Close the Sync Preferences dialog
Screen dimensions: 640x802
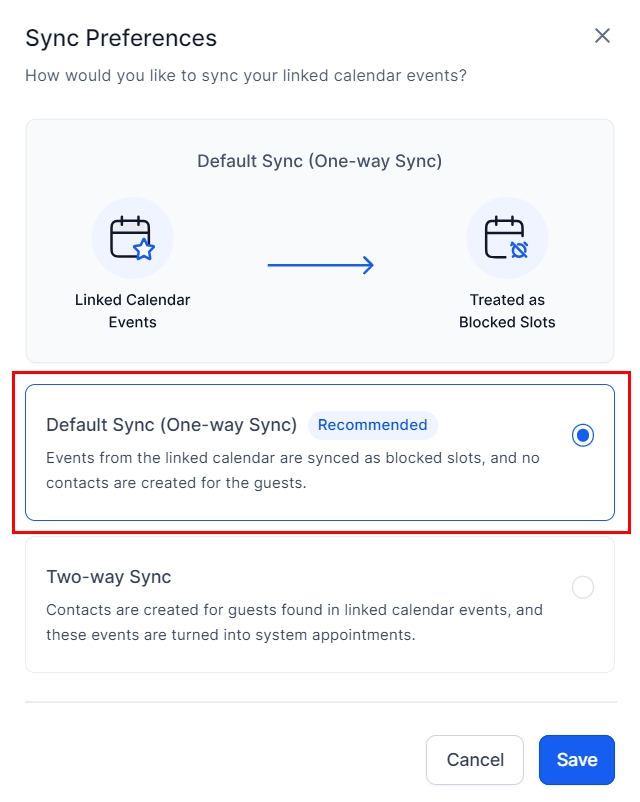(x=602, y=36)
